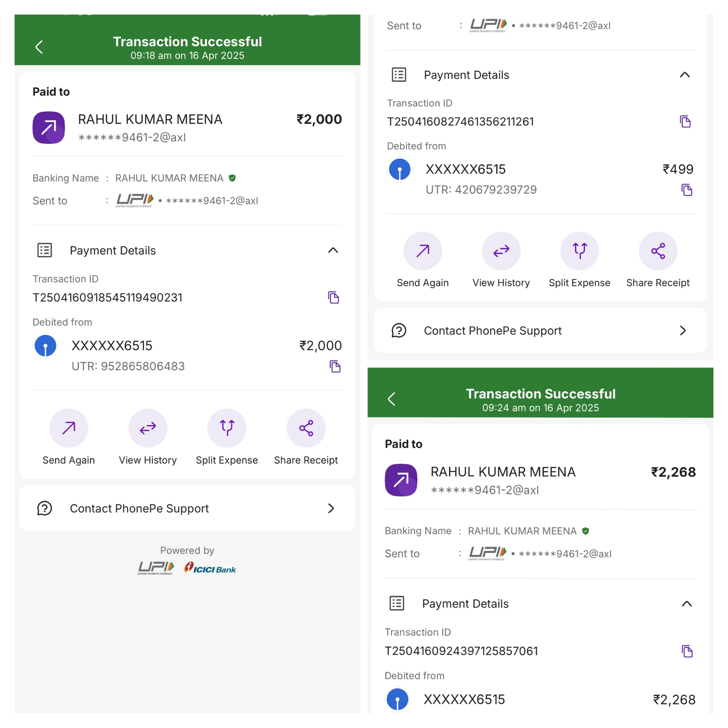Tap back arrow on 09:18 am transaction header
The image size is (728, 728).
coord(39,47)
